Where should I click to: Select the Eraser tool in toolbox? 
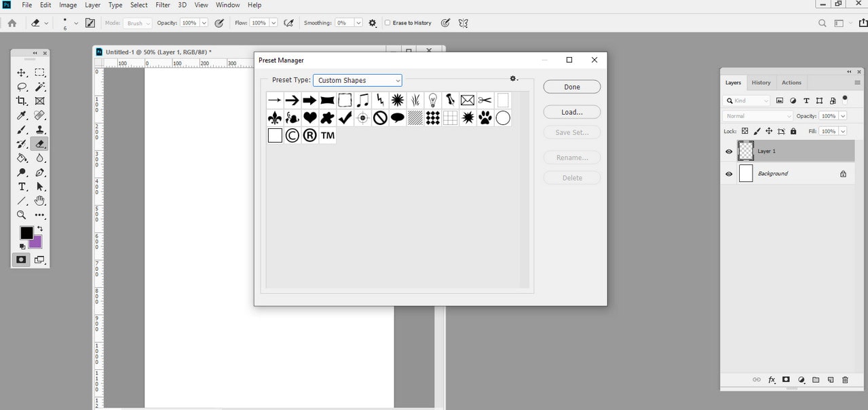[x=40, y=144]
